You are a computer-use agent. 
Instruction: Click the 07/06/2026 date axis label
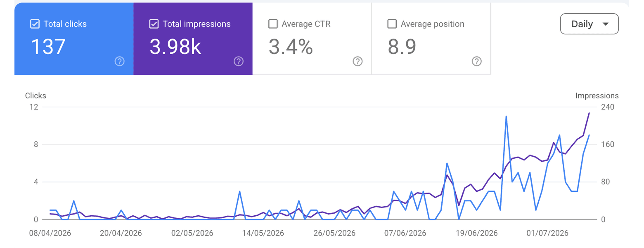point(406,233)
